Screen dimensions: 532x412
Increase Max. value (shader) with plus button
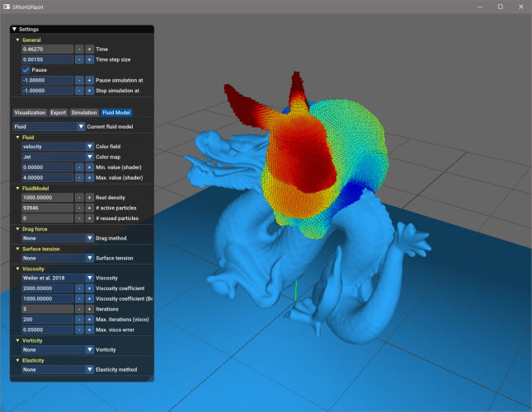89,177
